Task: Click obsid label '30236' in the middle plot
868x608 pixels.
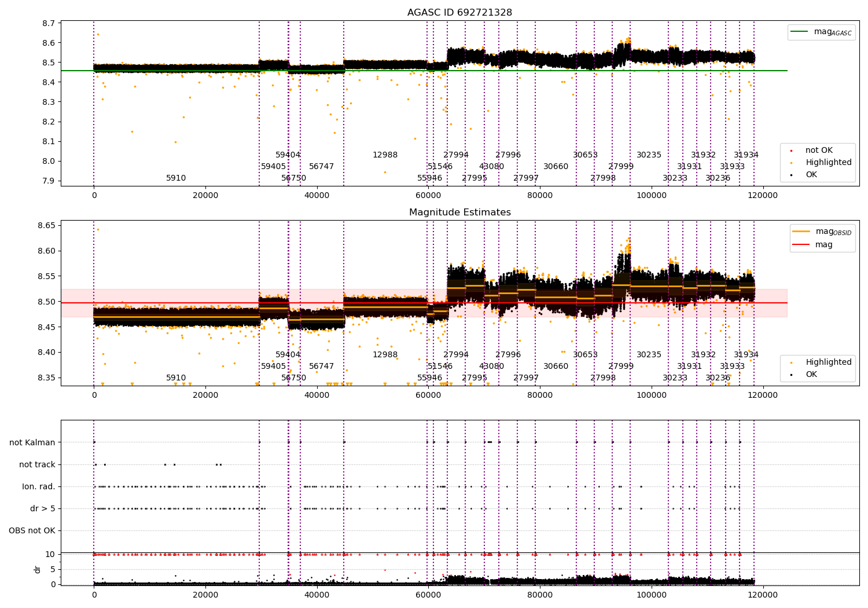Action: (x=718, y=378)
